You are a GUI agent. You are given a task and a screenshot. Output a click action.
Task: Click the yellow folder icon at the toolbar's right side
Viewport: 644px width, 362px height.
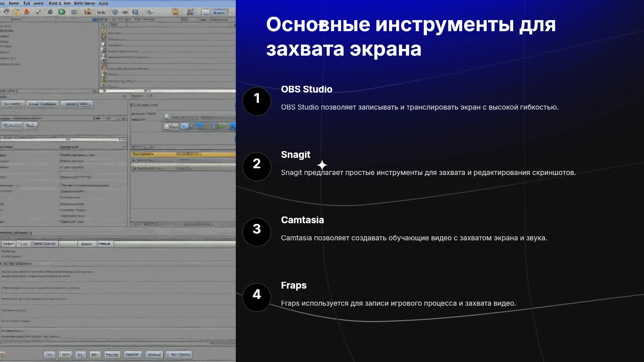pos(175,12)
